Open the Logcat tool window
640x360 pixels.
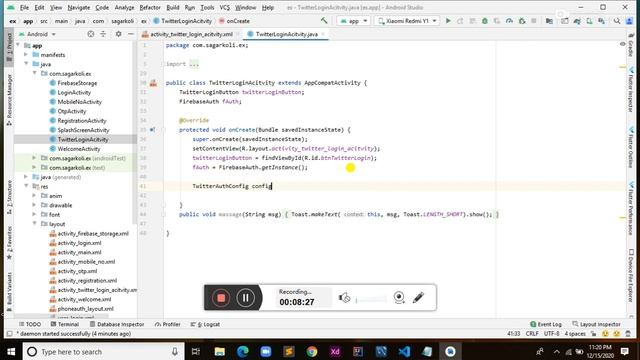[205, 324]
